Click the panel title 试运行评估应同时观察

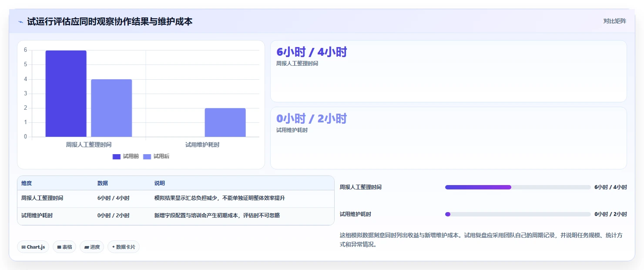pos(110,21)
